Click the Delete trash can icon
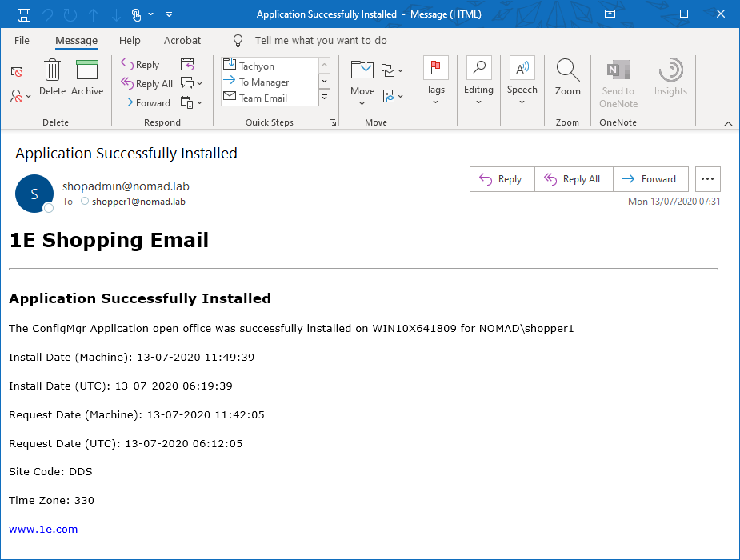This screenshot has width=740, height=560. coord(52,71)
